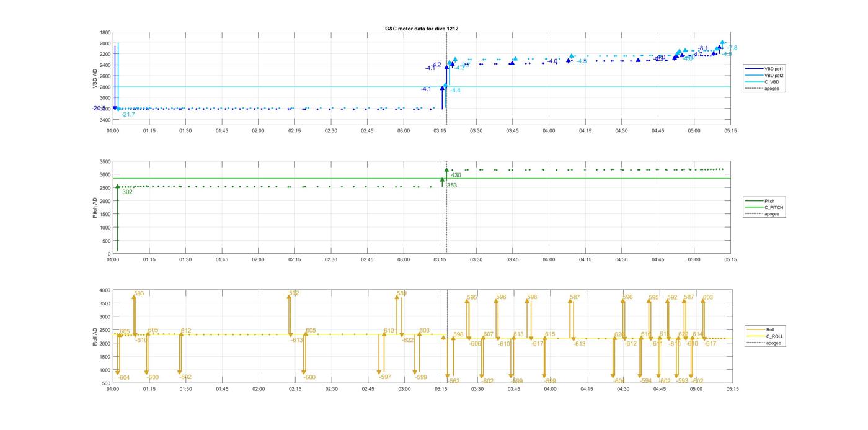Viewport: 868px width, 430px height.
Task: Click the "-21.7" annotation in the VBD plot
Action: [x=128, y=115]
